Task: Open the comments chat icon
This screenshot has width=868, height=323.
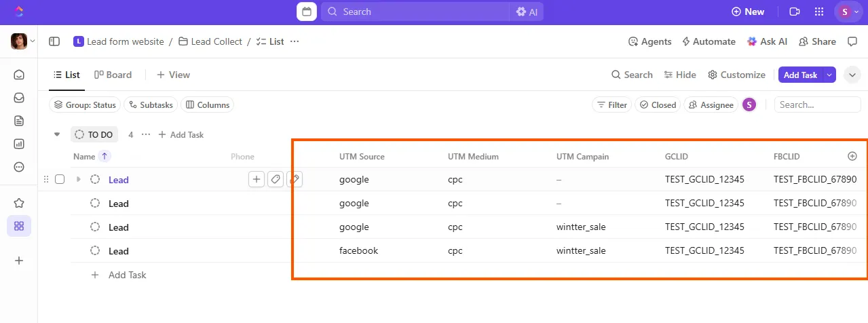Action: 853,41
